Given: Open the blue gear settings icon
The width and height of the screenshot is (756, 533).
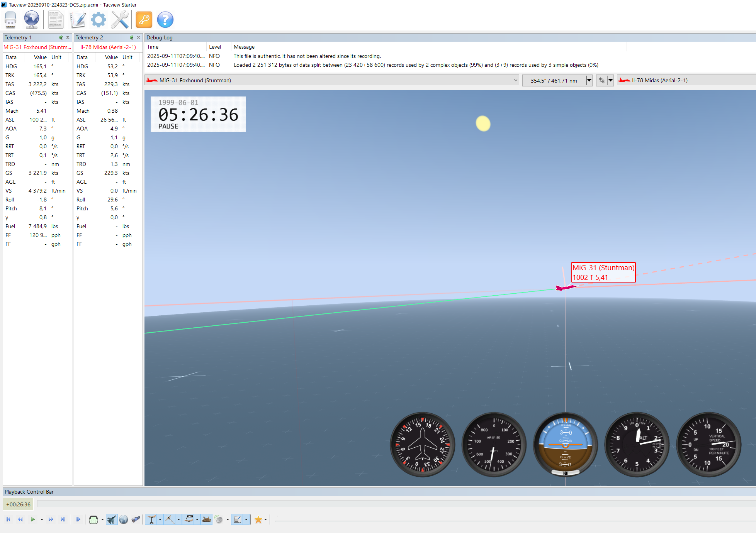Looking at the screenshot, I should pos(99,20).
